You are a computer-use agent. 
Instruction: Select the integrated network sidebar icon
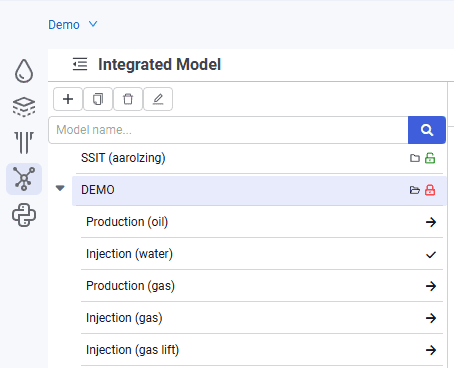pos(24,179)
